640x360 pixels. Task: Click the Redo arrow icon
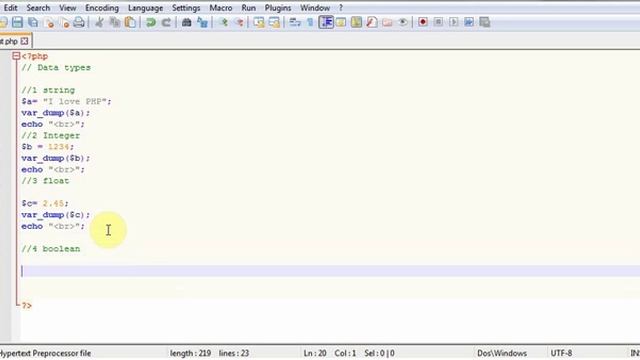click(166, 22)
